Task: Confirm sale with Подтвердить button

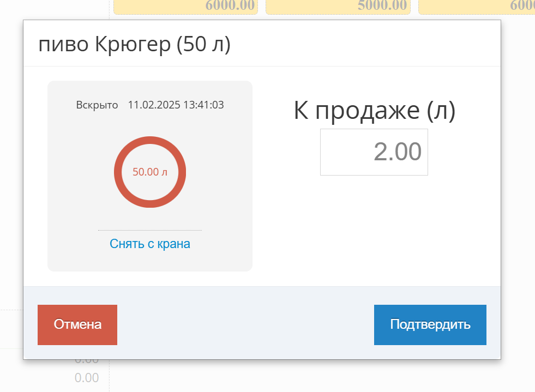Action: click(x=430, y=325)
